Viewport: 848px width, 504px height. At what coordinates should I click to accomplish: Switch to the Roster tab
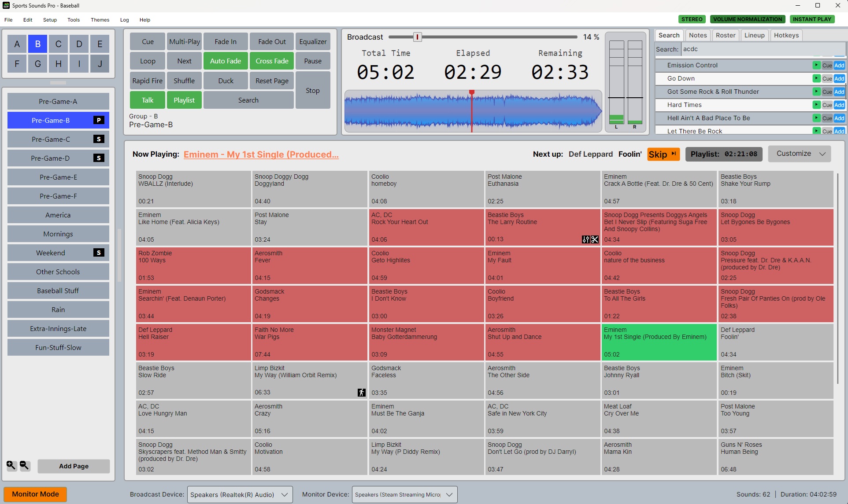click(726, 35)
